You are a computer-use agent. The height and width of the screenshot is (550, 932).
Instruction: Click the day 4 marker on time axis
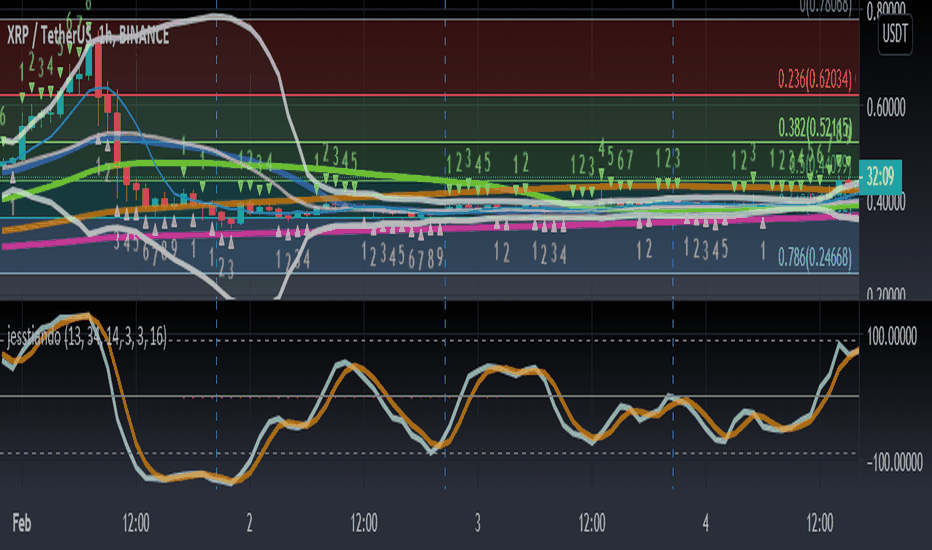click(706, 523)
